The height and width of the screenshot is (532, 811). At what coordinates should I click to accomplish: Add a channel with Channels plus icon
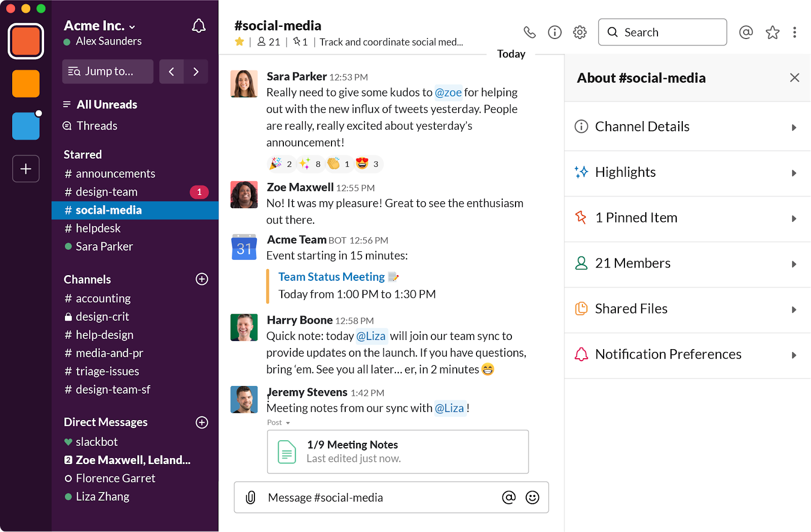click(202, 279)
